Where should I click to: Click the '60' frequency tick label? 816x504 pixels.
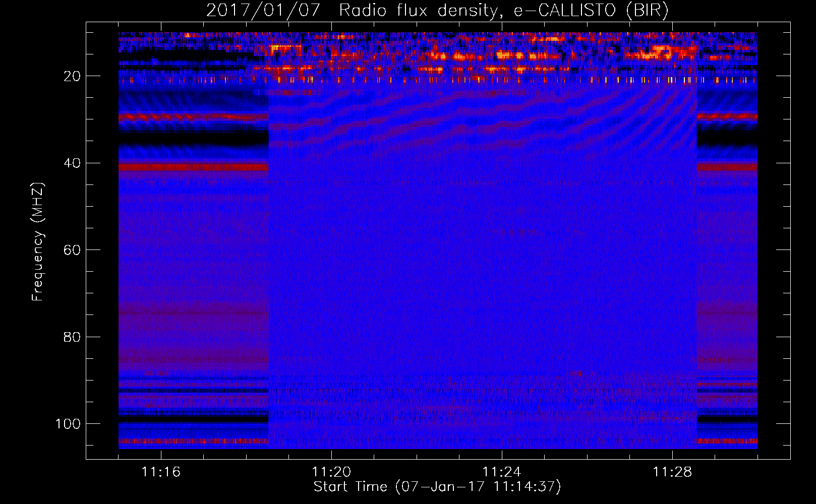click(72, 250)
